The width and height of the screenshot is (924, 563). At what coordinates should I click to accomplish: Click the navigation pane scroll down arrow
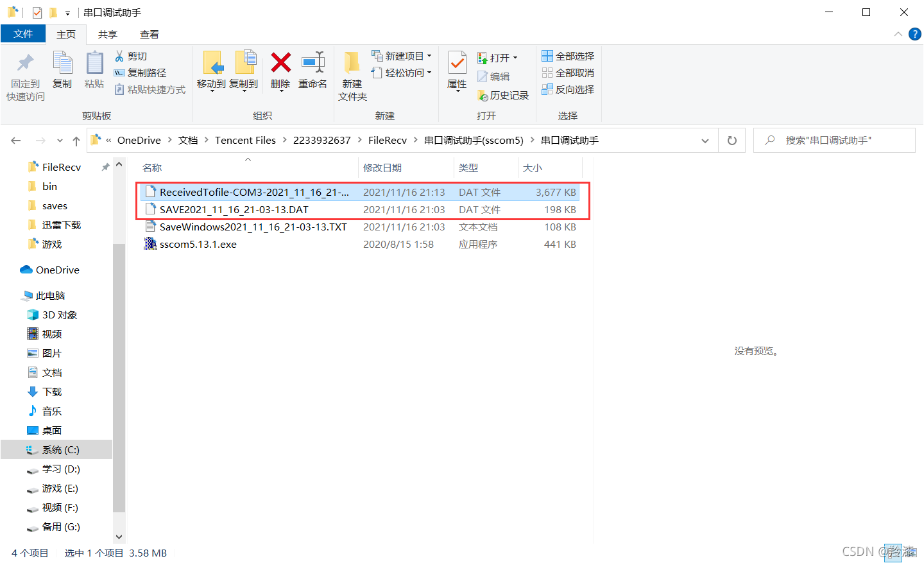point(119,537)
